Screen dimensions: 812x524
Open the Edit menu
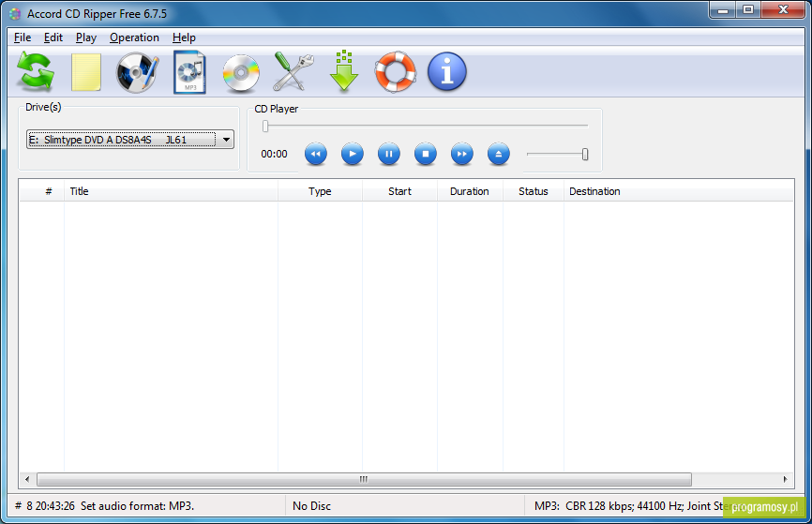[x=53, y=37]
